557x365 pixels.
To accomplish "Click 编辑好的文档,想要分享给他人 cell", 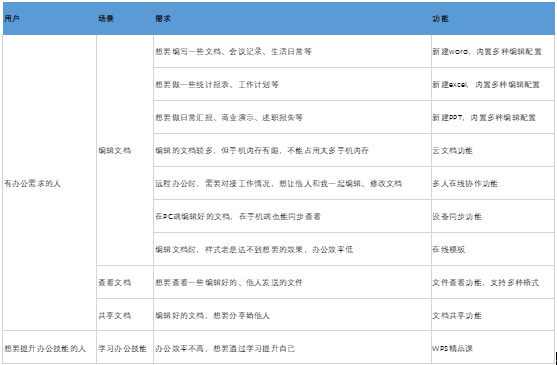I will 292,315.
